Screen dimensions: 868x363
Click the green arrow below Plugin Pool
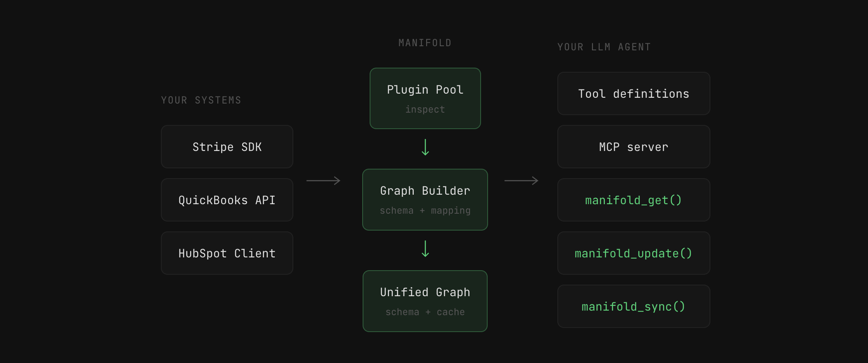coord(425,148)
